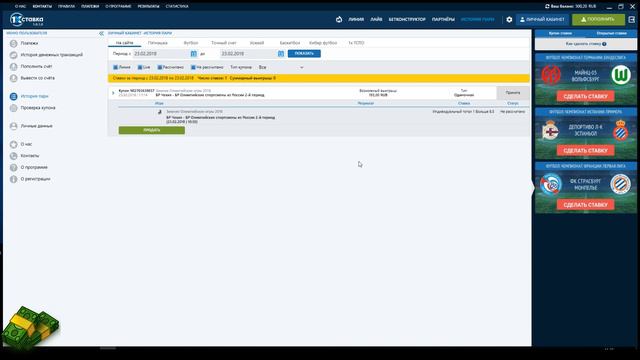The image size is (640, 360).
Task: Click the hockey sport icon in bet row
Action: 160,112
